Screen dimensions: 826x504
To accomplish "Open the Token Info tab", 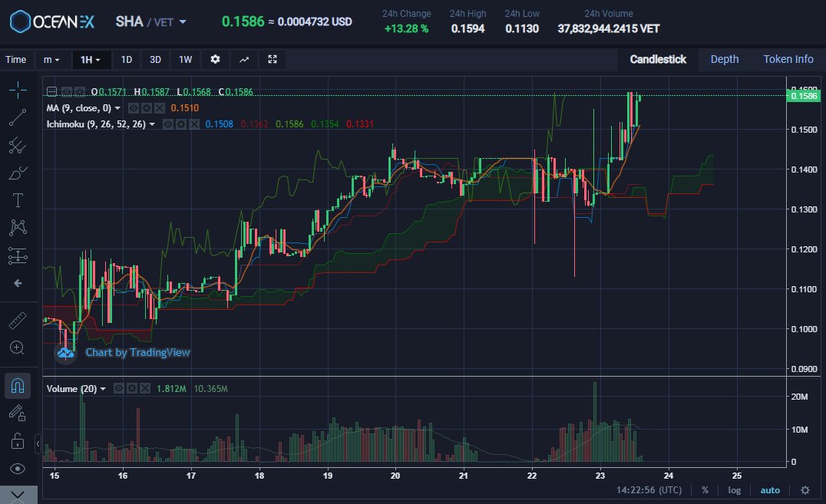I will (788, 59).
